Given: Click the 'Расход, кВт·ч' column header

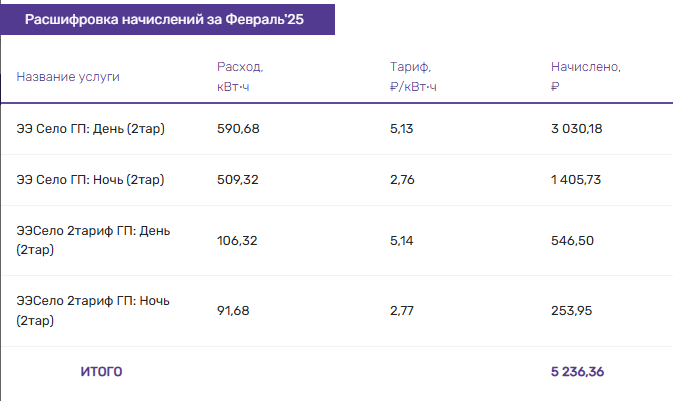Looking at the screenshot, I should (240, 77).
